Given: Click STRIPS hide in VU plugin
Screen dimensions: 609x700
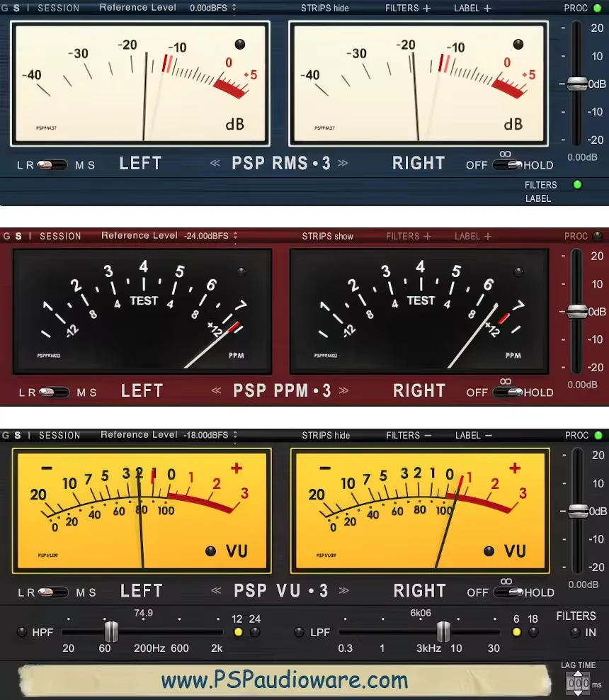Looking at the screenshot, I should point(326,435).
